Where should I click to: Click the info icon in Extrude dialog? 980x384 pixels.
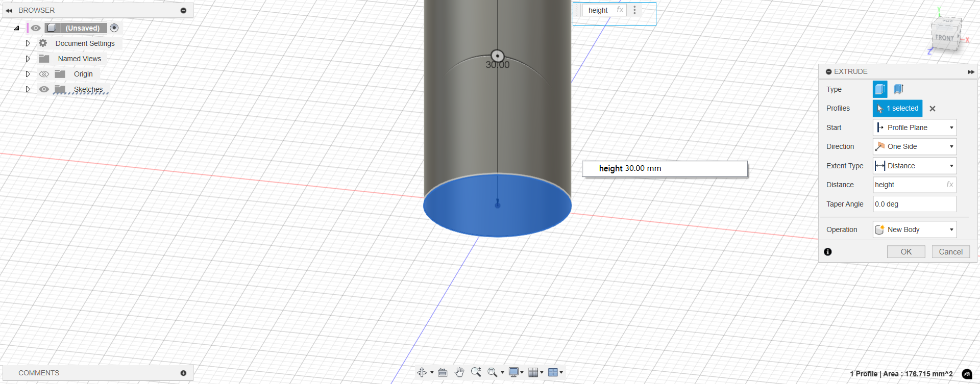pyautogui.click(x=828, y=252)
